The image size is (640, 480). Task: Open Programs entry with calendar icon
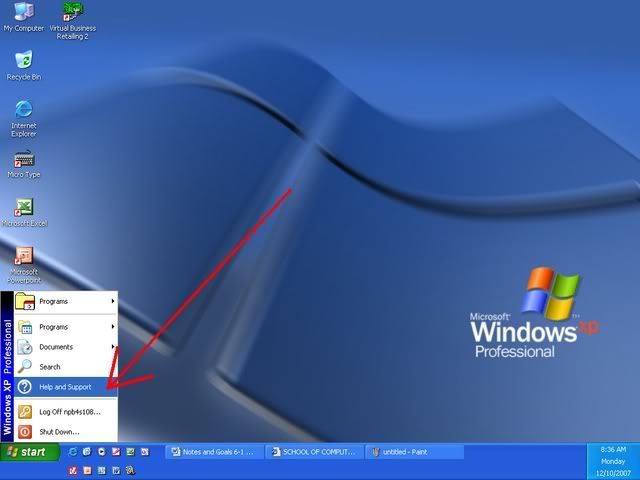pos(66,327)
